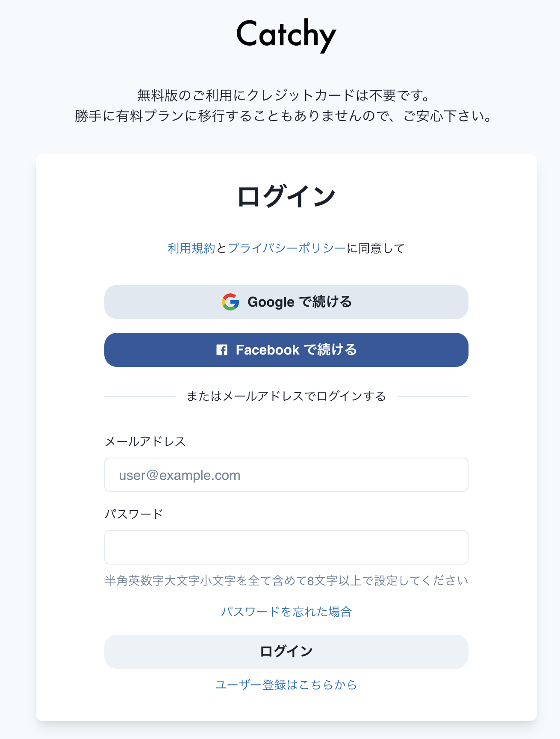Click the パスワード field label
560x739 pixels.
click(x=134, y=514)
